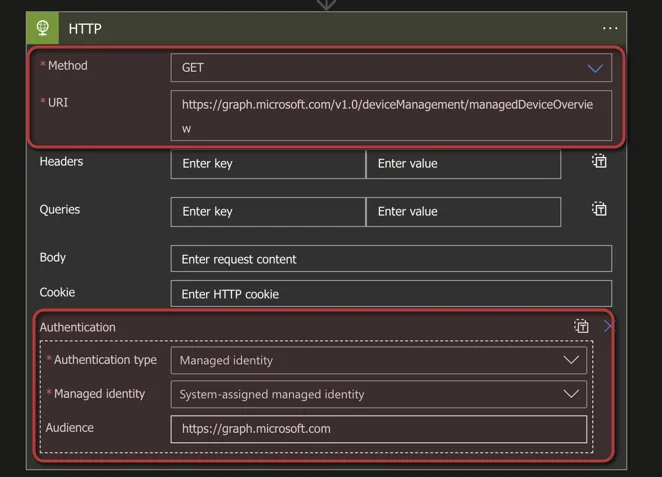The image size is (662, 477).
Task: Click the Queries label
Action: coord(60,210)
